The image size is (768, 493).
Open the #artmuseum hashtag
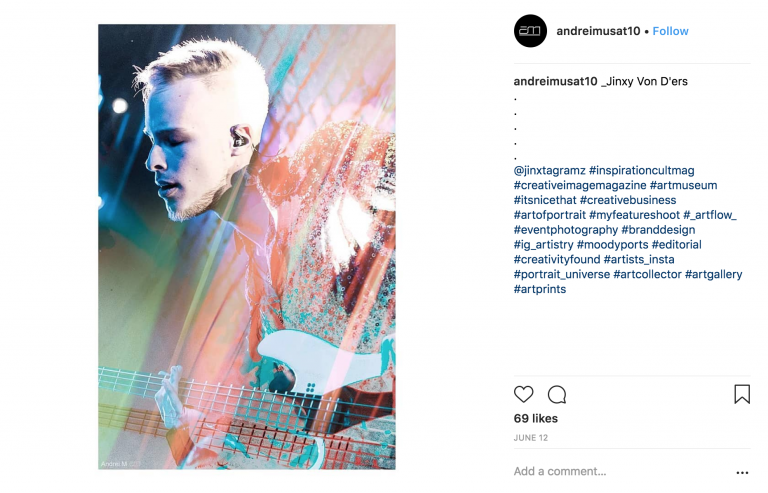683,186
